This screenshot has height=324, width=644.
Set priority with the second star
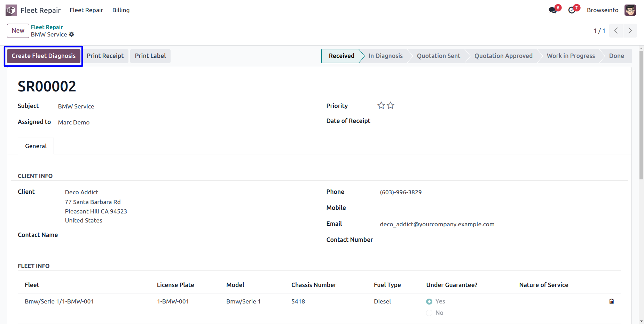[391, 106]
